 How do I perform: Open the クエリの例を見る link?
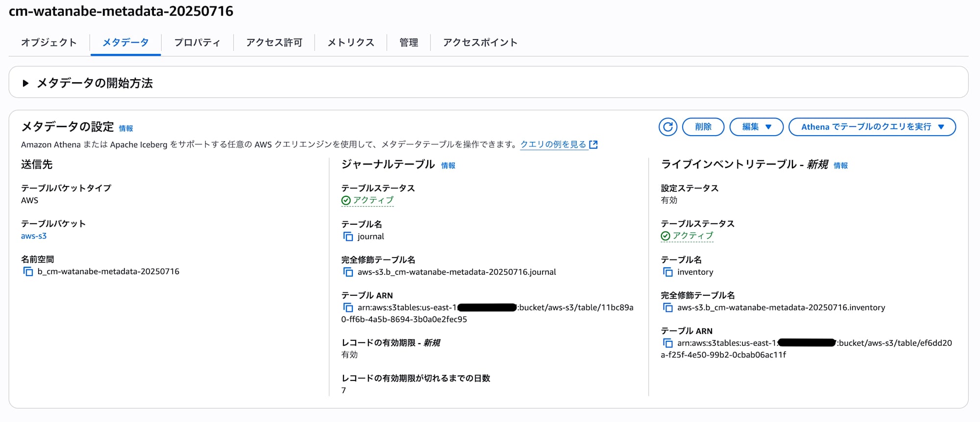click(x=553, y=144)
